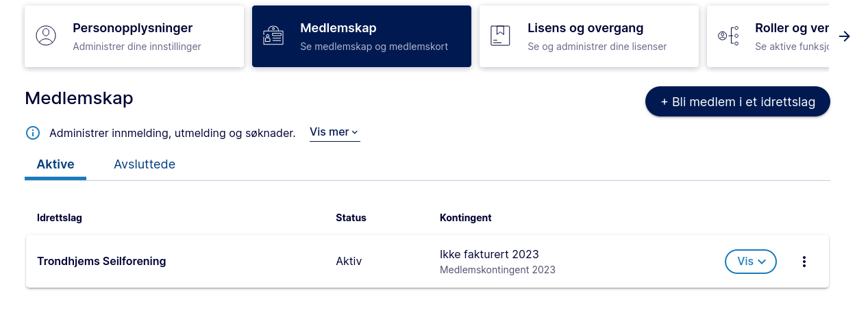Open the Lisens og overgang section
The height and width of the screenshot is (326, 868).
[x=585, y=28]
